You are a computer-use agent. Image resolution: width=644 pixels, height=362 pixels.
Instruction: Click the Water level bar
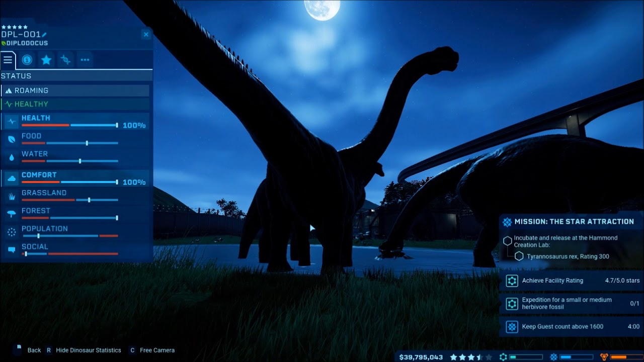[x=70, y=161]
